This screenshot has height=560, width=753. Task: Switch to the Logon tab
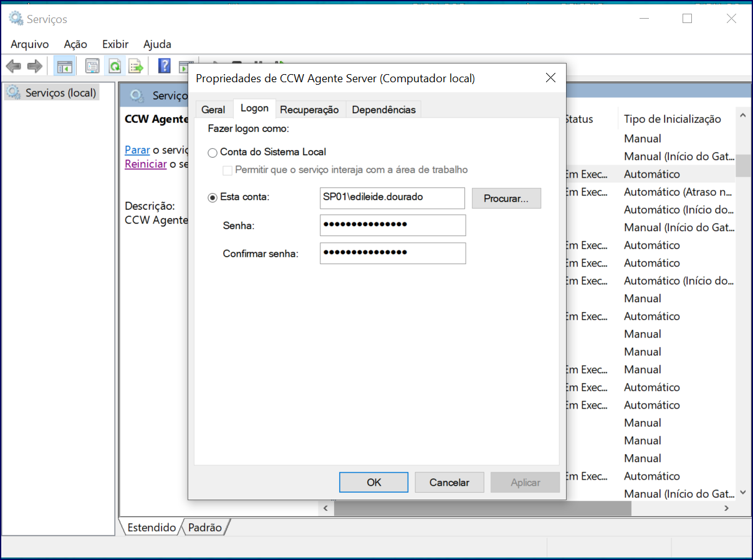click(x=254, y=108)
